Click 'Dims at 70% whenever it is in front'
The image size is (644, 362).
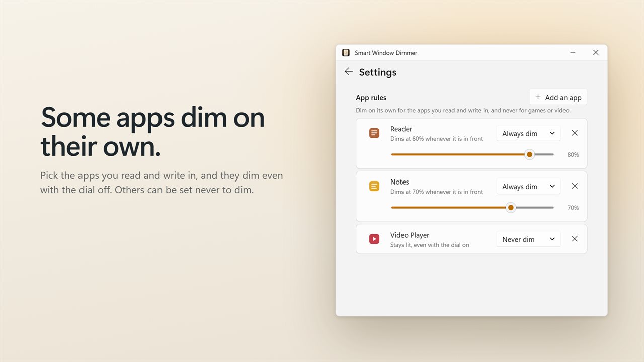[x=437, y=192]
